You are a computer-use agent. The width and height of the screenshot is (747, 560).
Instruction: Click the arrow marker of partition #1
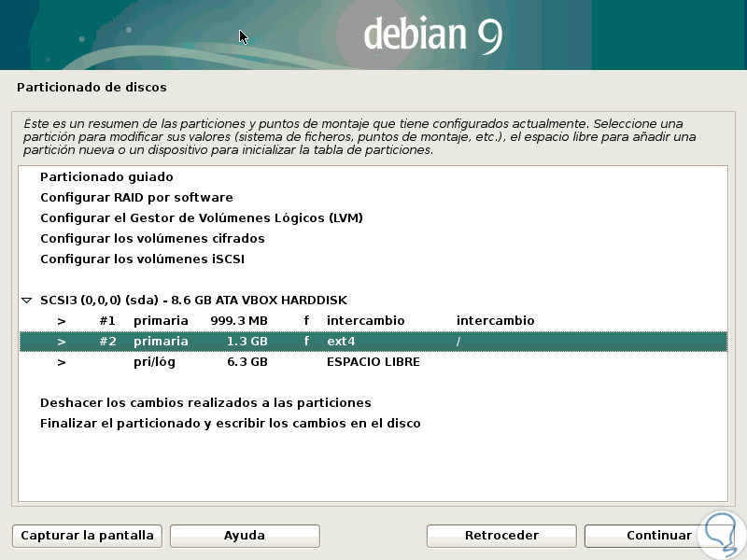[x=62, y=321]
